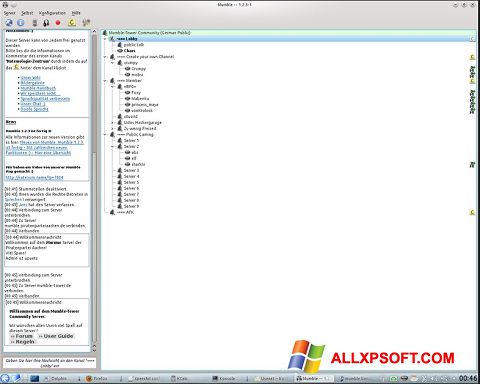480x384 pixels.
Task: Click the Create your own Channel icon
Action: 112,57
